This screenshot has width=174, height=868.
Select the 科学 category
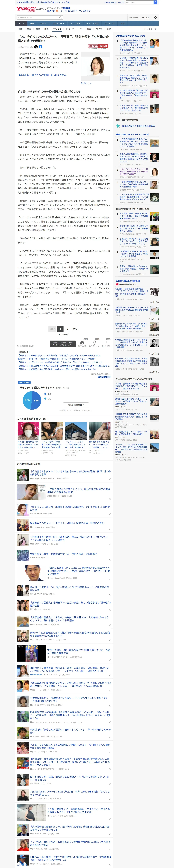(89, 29)
